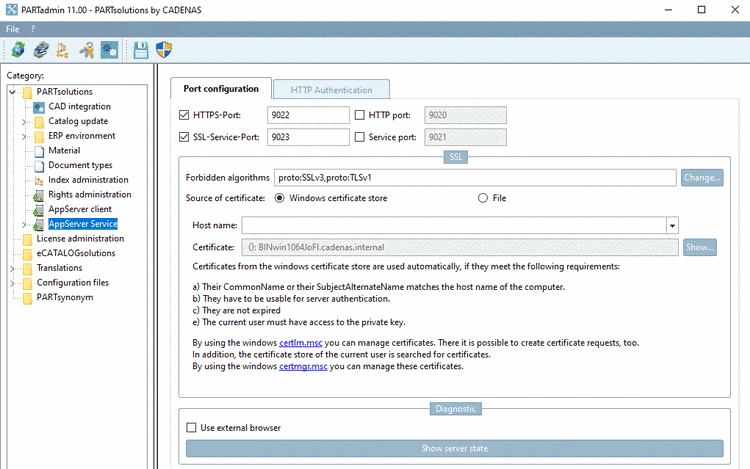Expand the Translations node
Image resolution: width=750 pixels, height=469 pixels.
coord(12,268)
